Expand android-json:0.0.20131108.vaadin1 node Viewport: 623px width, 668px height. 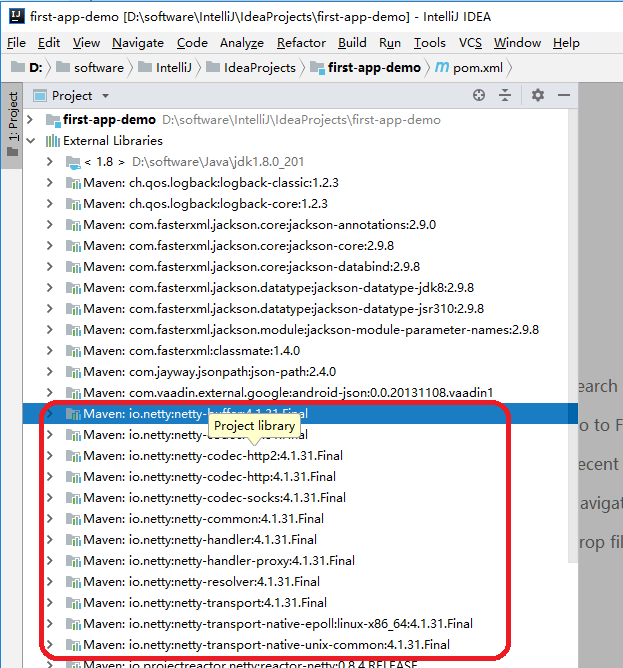coord(50,392)
